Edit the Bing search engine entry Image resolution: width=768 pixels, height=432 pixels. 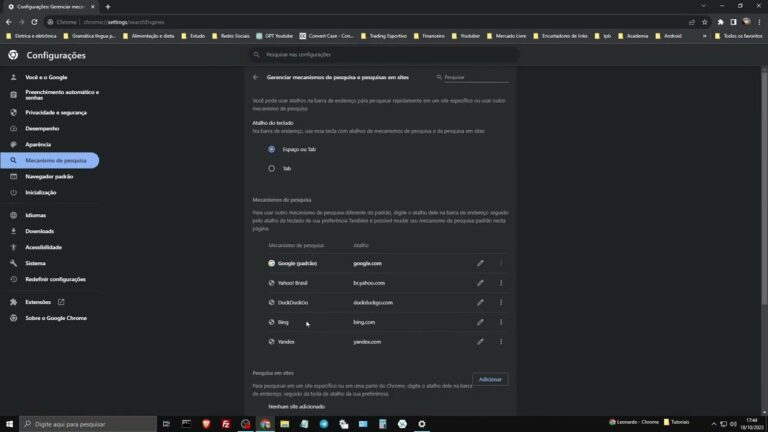[x=480, y=322]
